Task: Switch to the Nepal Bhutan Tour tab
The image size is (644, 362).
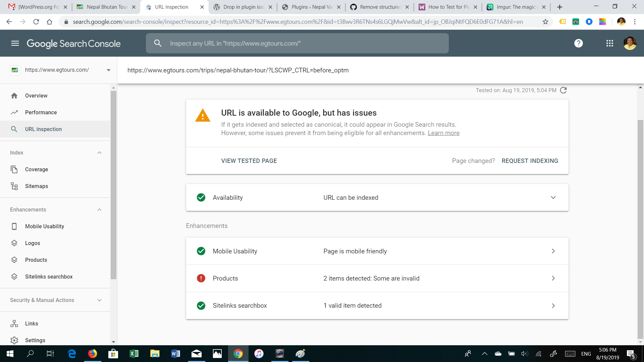Action: click(x=106, y=7)
